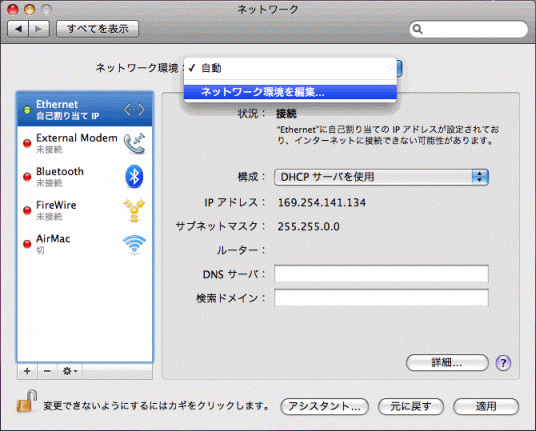Remove service with minus button
The image size is (536, 431).
click(x=48, y=371)
